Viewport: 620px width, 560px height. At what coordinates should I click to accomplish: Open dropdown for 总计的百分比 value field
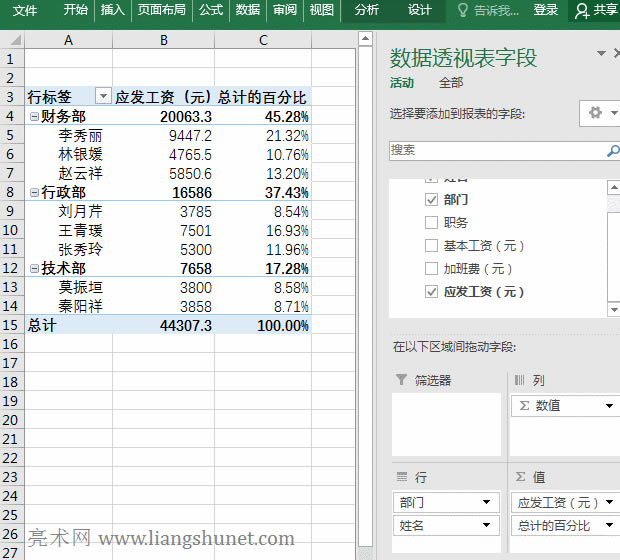point(609,526)
